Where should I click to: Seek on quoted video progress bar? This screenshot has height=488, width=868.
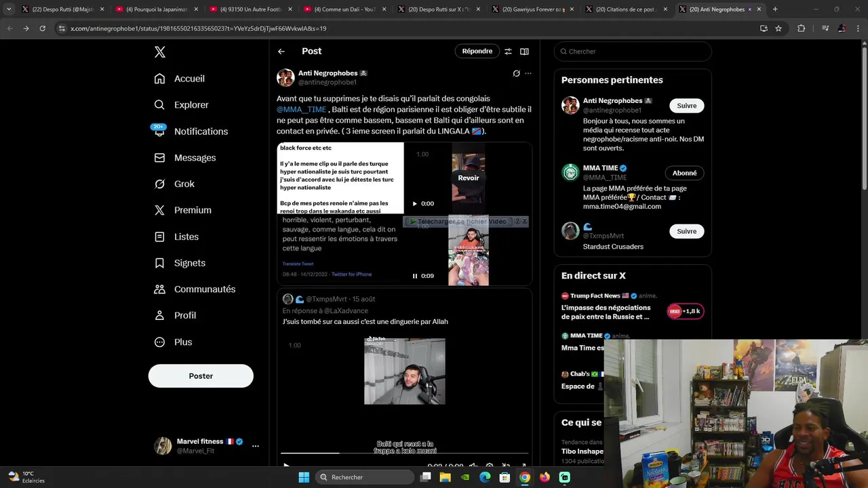[404, 453]
